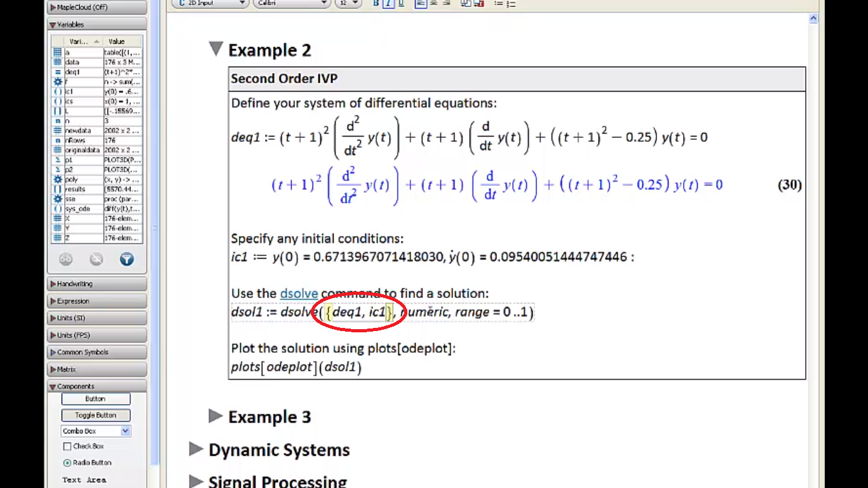The image size is (868, 488).
Task: Click the glasses icon under variables list
Action: [66, 259]
